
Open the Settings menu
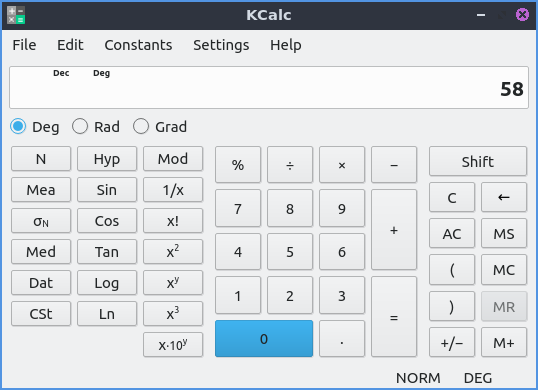(x=221, y=45)
